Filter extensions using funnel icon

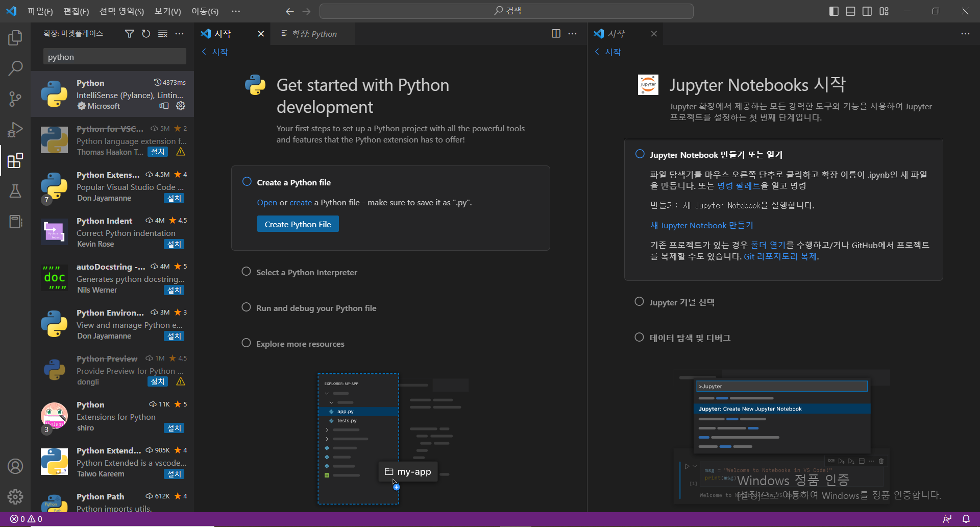130,34
